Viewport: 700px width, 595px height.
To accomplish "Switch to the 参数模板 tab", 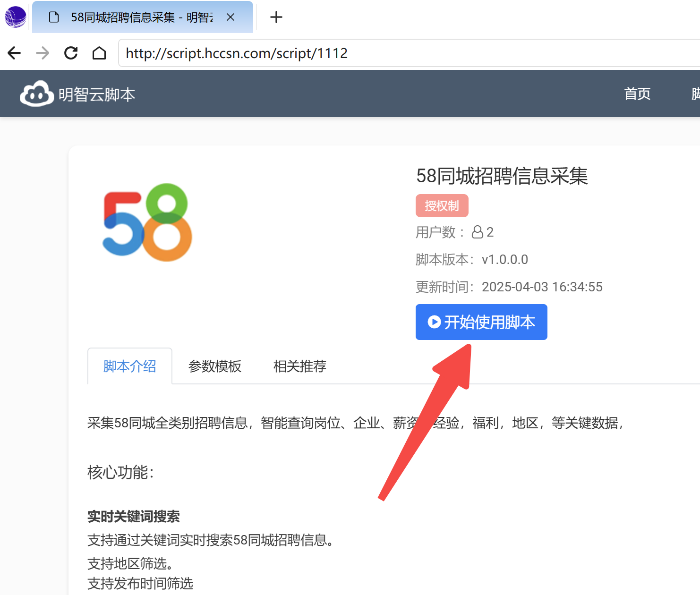I will coord(215,366).
